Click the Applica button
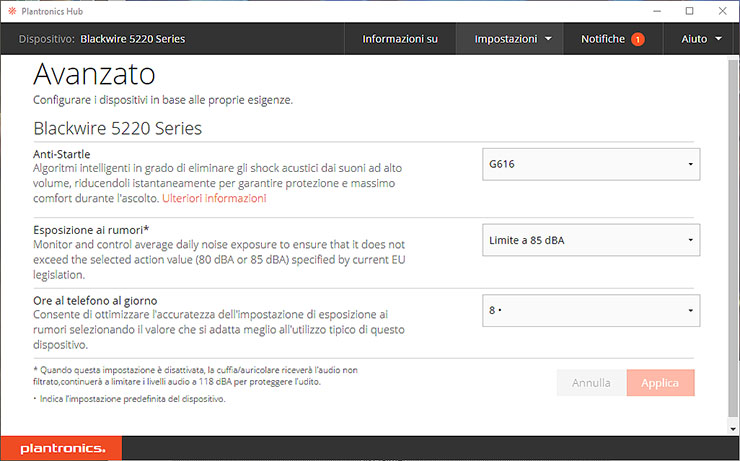The width and height of the screenshot is (740, 461). [660, 383]
